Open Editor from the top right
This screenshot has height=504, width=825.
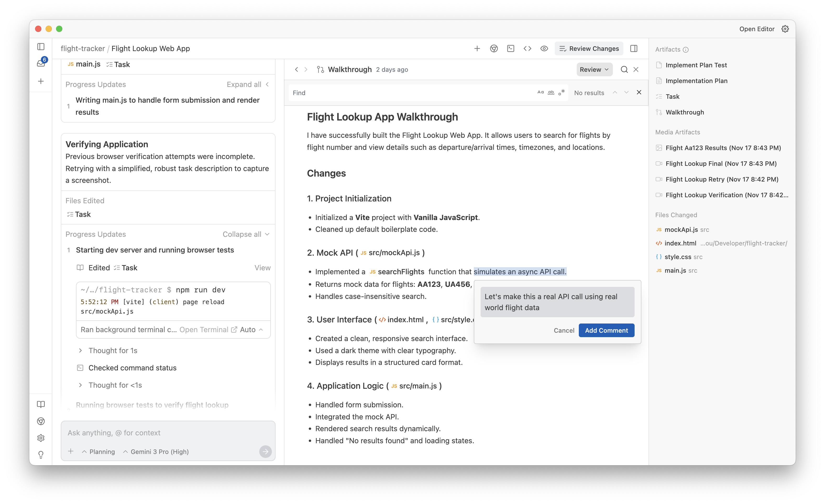[757, 29]
